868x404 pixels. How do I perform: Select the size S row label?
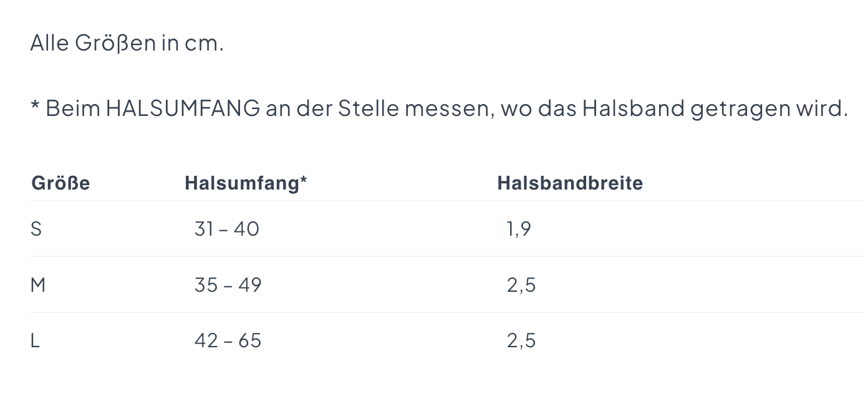pyautogui.click(x=36, y=229)
